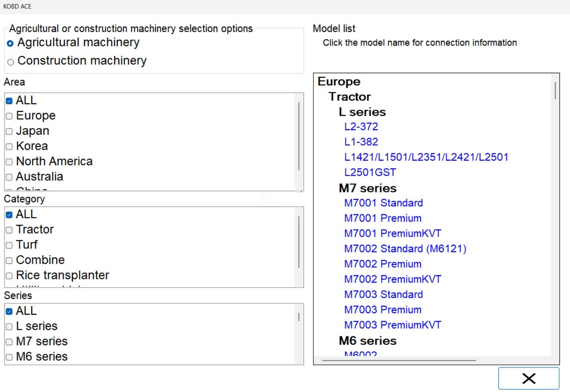Image resolution: width=570 pixels, height=392 pixels.
Task: Tick the L series checkbox
Action: (x=9, y=327)
